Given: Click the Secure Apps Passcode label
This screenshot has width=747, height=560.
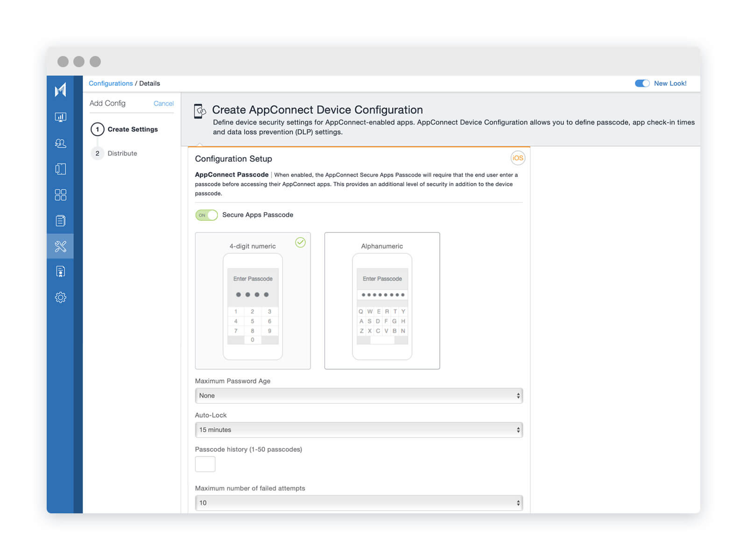Looking at the screenshot, I should click(258, 215).
